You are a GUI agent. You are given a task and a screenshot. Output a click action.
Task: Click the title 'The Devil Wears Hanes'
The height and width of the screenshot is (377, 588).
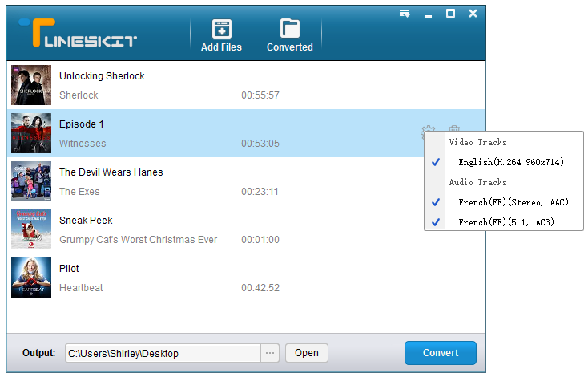tap(111, 172)
